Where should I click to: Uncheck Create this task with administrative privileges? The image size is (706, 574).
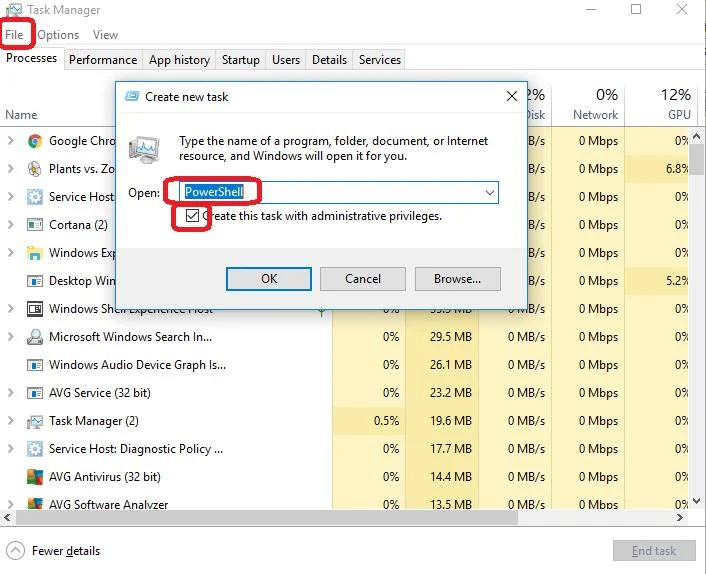[x=192, y=216]
